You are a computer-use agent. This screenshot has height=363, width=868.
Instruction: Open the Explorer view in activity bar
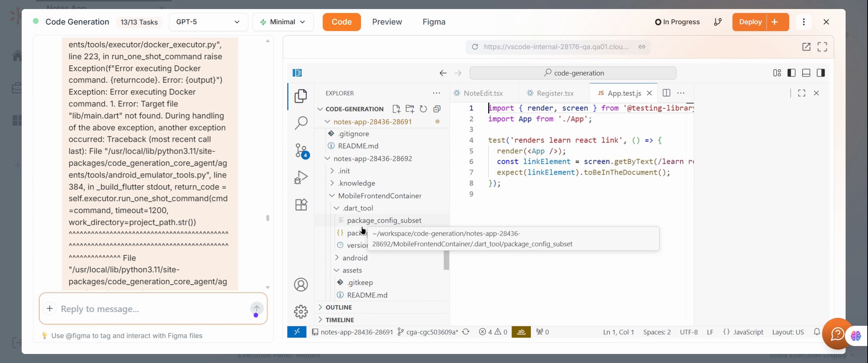[301, 96]
